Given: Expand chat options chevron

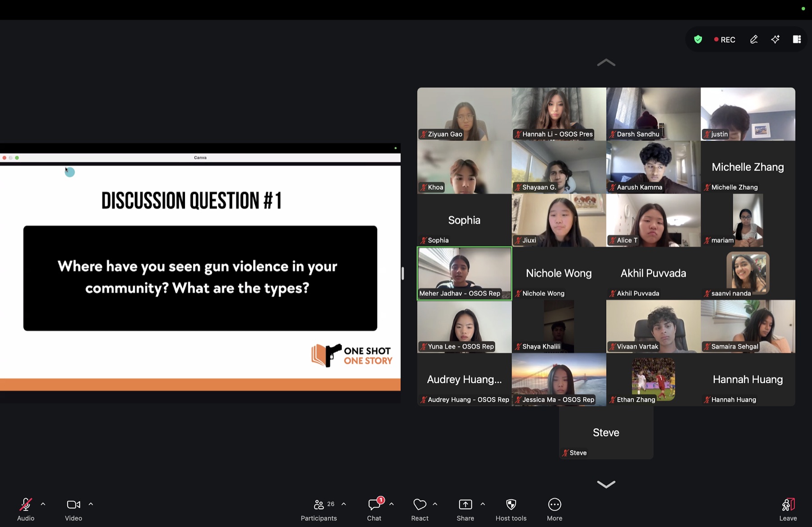Looking at the screenshot, I should 392,504.
